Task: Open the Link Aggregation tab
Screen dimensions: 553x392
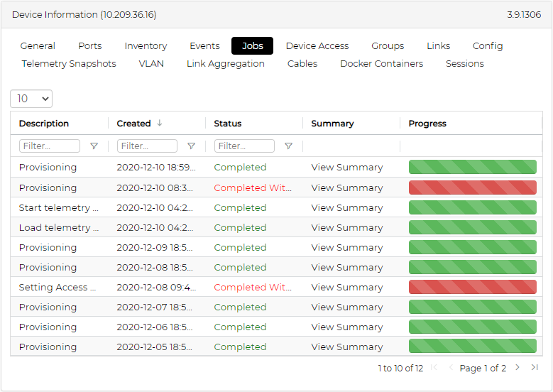Action: click(x=225, y=64)
